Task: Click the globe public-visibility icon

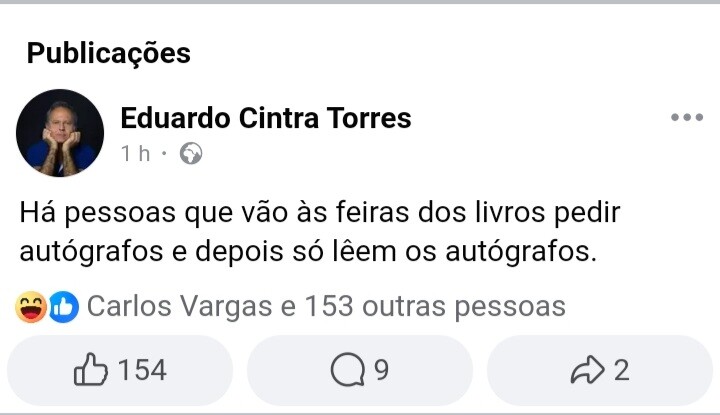Action: 191,154
